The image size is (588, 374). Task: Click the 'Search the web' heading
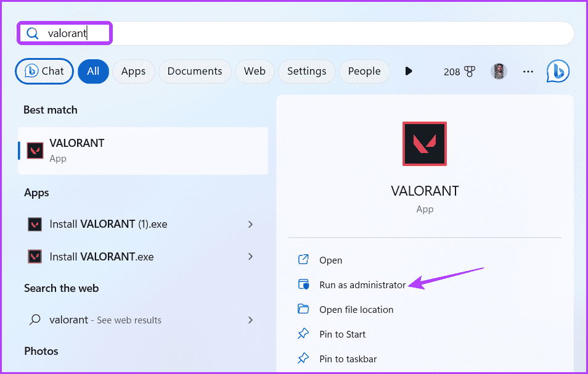(61, 288)
